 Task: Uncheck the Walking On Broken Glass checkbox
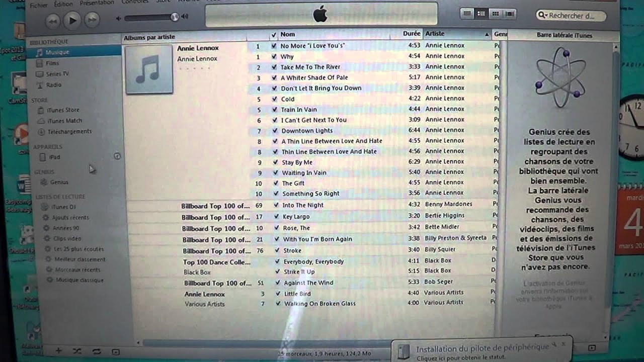pos(278,303)
